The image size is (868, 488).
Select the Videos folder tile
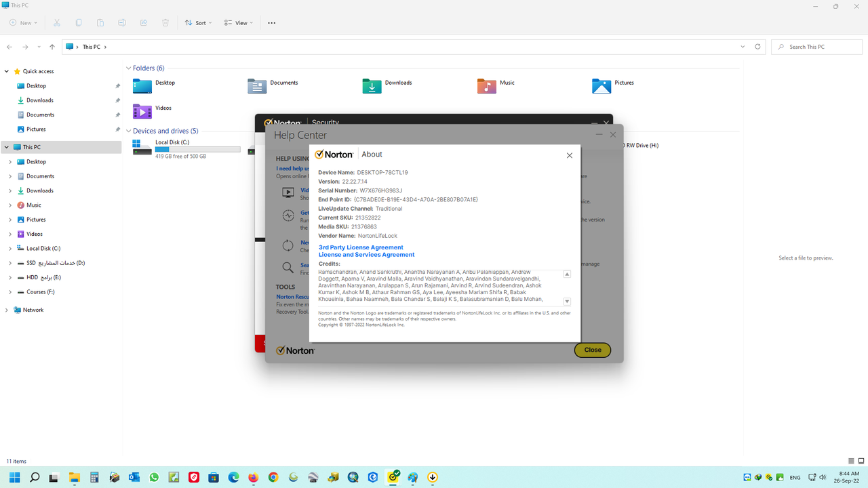153,111
